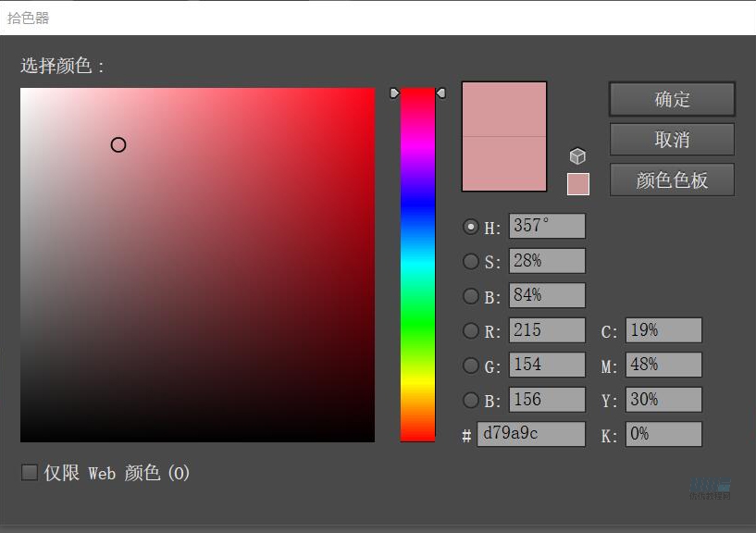Click the original color preview bottom half

[504, 165]
